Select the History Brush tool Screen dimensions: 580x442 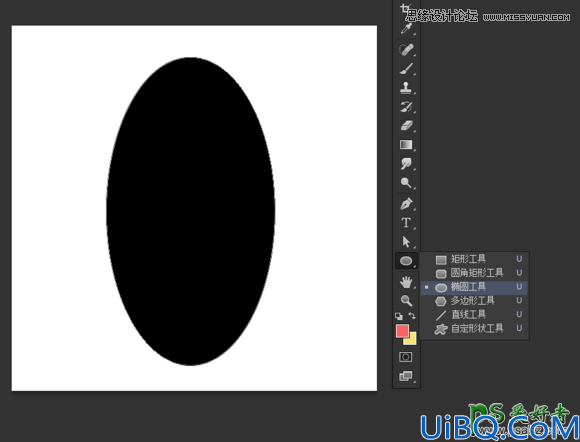coord(406,107)
